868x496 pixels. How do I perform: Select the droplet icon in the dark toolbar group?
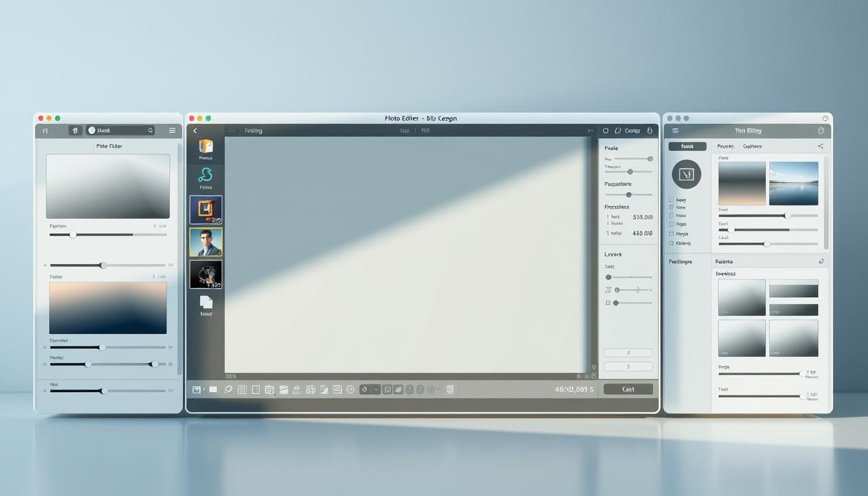tap(364, 389)
